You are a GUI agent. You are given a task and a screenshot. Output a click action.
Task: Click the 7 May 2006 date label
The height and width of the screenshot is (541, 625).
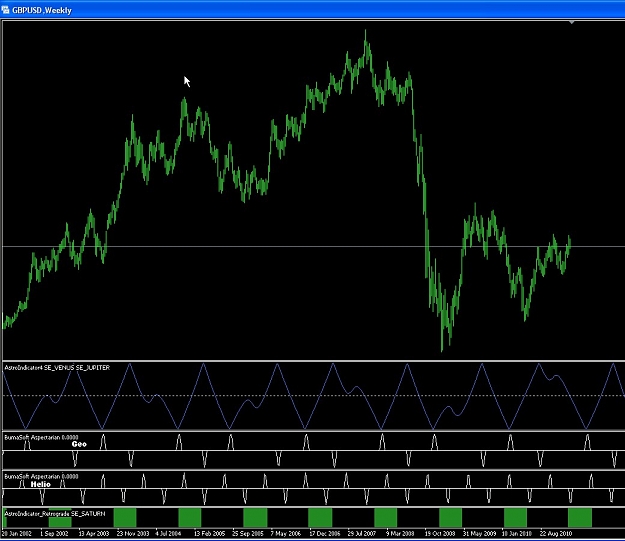point(286,533)
